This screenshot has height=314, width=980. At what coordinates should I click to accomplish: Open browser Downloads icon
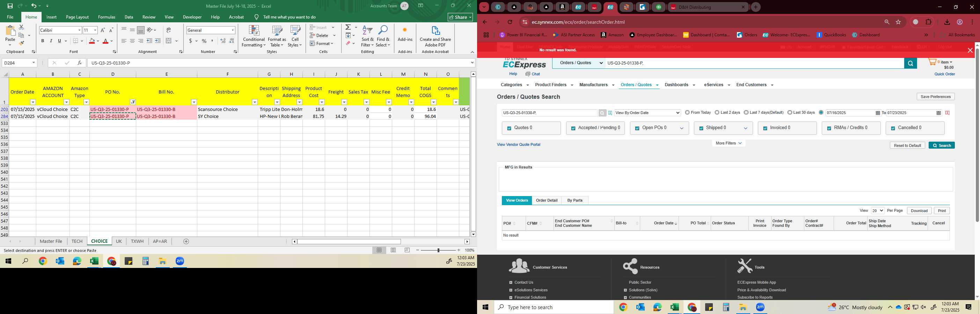[947, 22]
